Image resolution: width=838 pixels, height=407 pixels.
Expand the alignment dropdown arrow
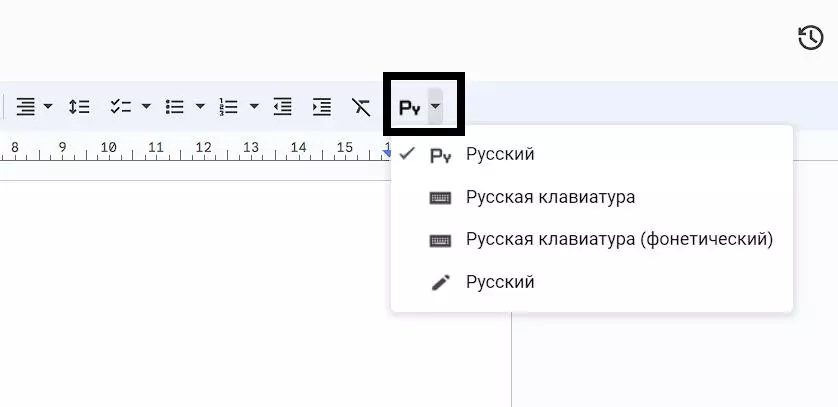point(48,106)
